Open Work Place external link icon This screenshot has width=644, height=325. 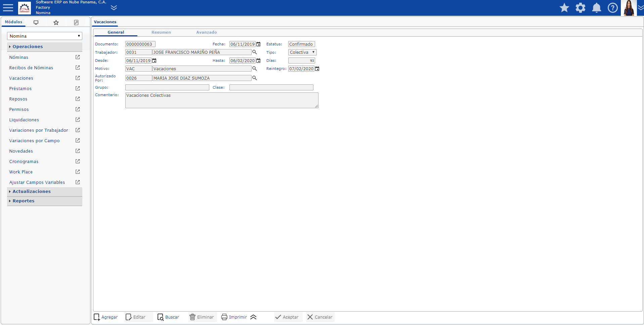(x=78, y=172)
